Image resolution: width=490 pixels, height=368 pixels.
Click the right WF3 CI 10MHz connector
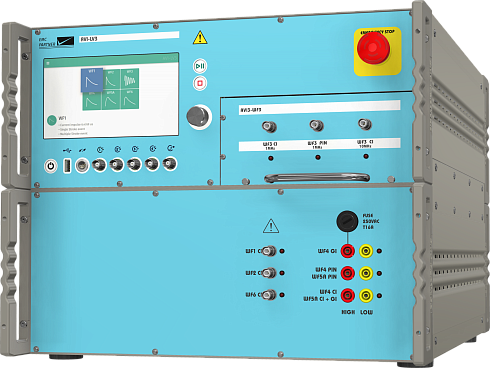tap(365, 124)
